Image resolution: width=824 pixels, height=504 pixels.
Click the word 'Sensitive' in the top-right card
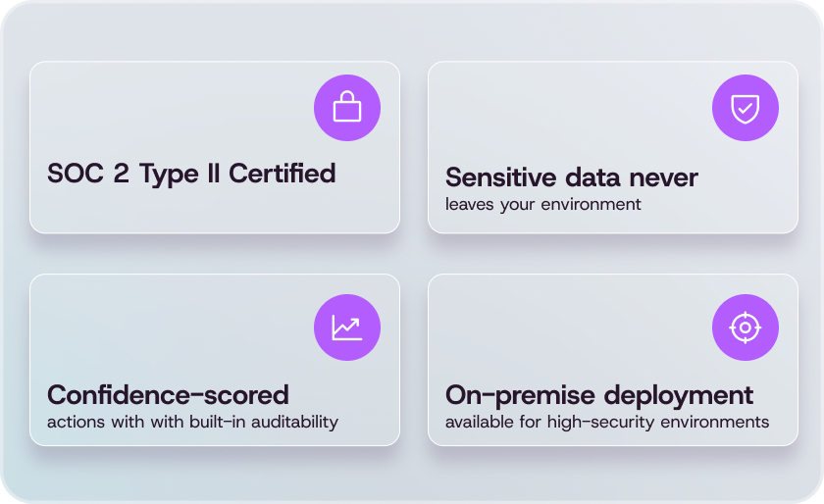pyautogui.click(x=501, y=177)
